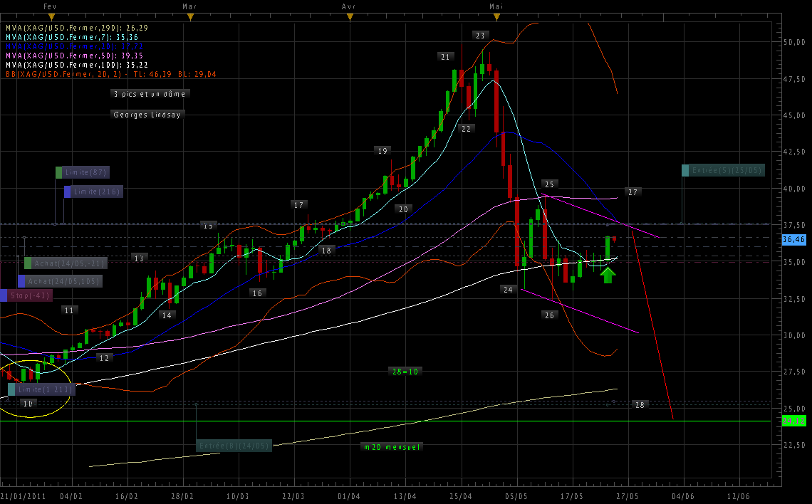
Task: Click the Entrée(8)(24/05) entry marker
Action: [x=234, y=446]
